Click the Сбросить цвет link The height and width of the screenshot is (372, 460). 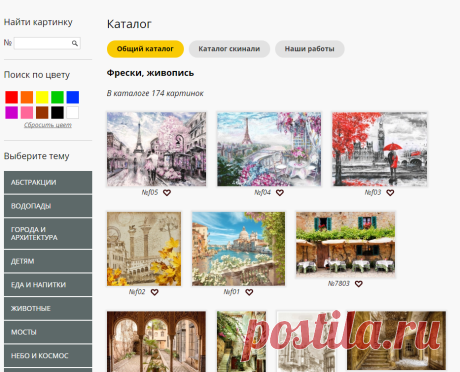point(48,125)
